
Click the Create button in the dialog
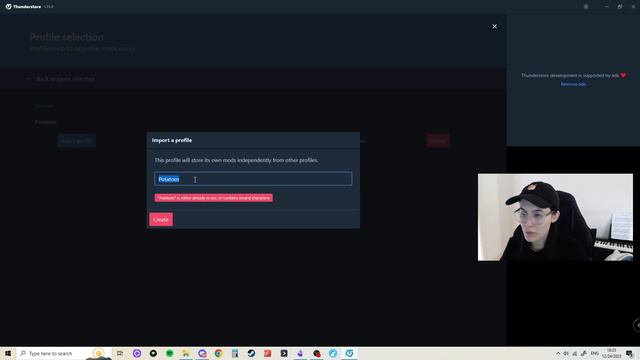pyautogui.click(x=161, y=220)
